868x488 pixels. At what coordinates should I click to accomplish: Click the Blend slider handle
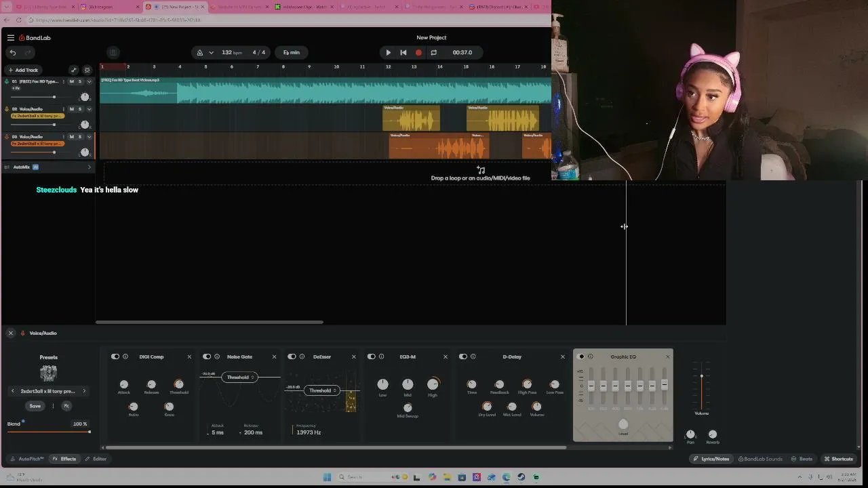(89, 432)
